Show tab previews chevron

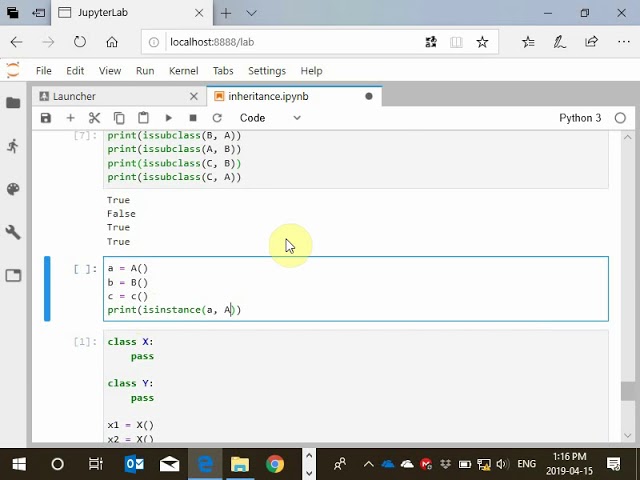tap(251, 13)
